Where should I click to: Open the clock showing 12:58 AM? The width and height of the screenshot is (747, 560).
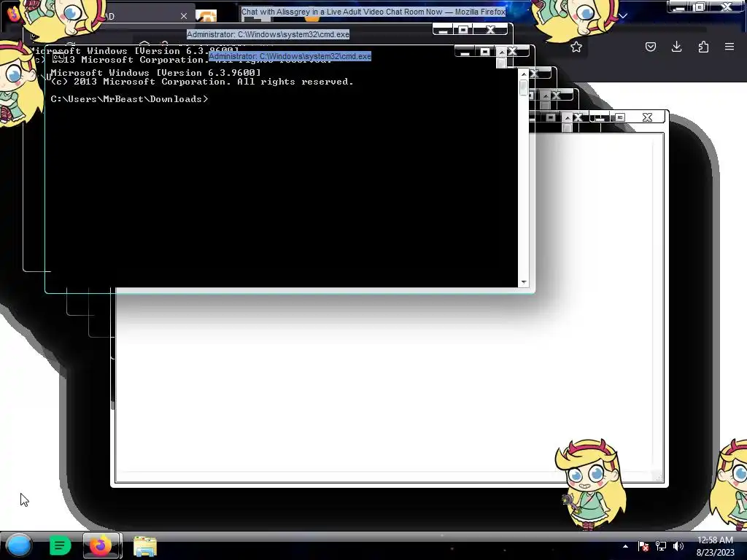click(715, 540)
